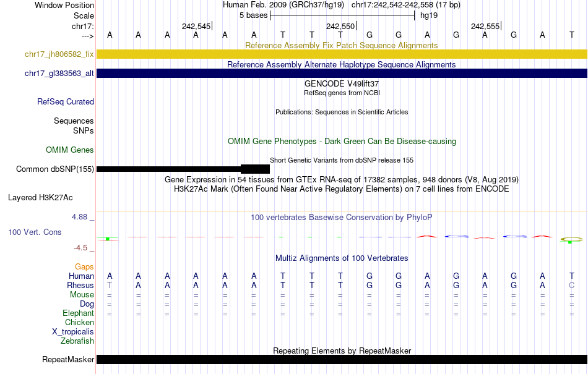This screenshot has width=588, height=374.
Task: Click the ---> strand direction arrow
Action: pyautogui.click(x=88, y=36)
